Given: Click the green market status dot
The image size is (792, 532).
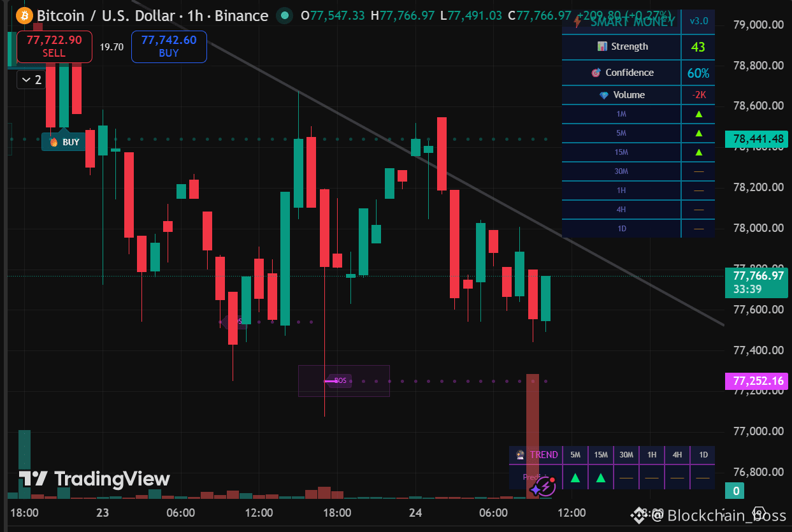Looking at the screenshot, I should [285, 15].
